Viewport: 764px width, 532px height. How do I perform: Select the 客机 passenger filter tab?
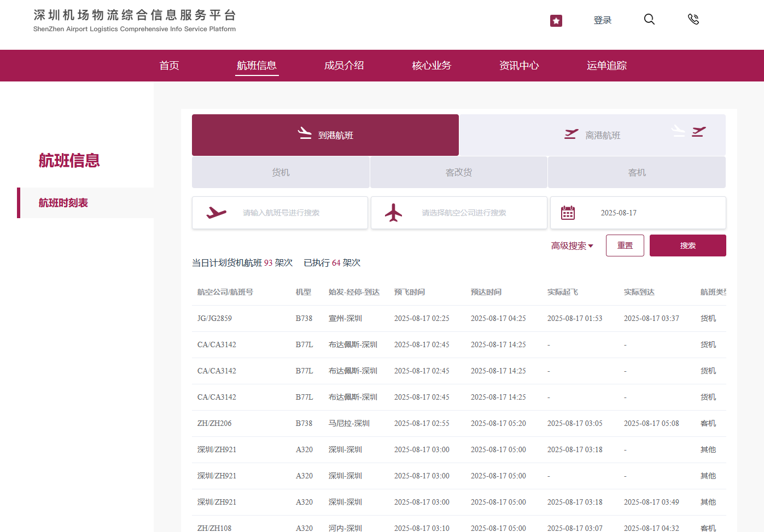point(637,172)
